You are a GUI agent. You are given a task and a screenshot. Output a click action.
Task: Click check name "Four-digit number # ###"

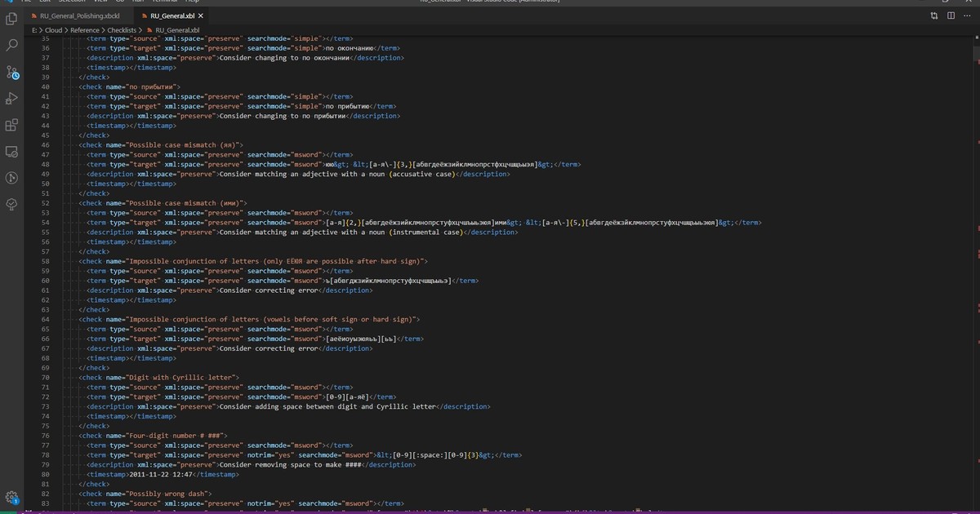(x=175, y=436)
